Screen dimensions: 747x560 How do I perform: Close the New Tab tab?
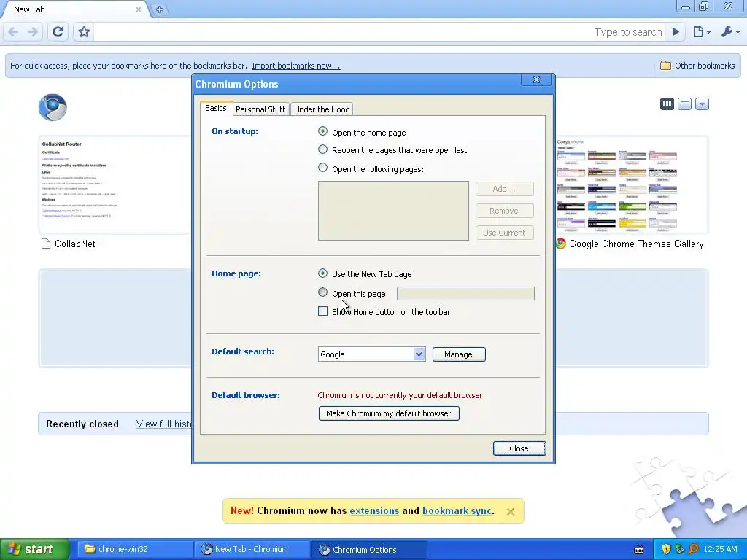point(138,9)
